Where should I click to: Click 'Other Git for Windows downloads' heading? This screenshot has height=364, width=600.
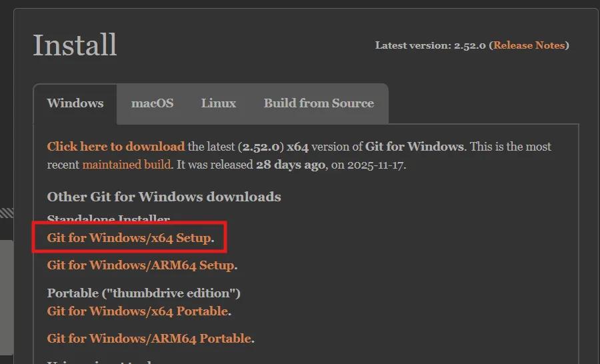tap(164, 197)
